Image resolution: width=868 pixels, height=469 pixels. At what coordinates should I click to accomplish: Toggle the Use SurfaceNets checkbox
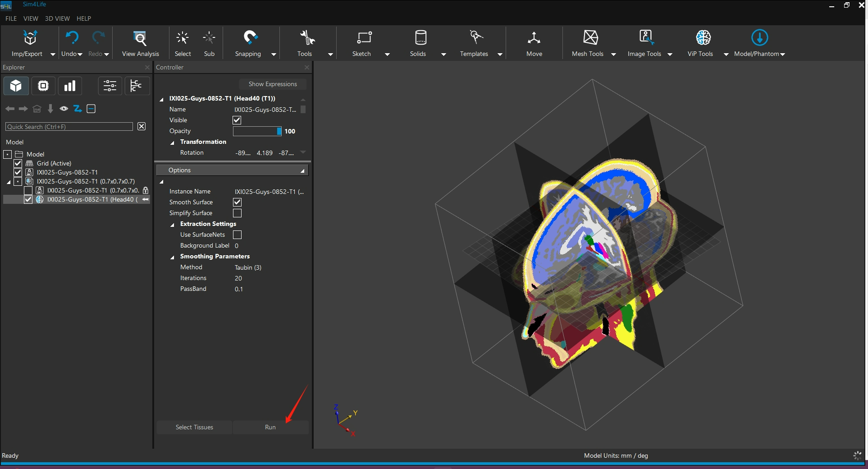pyautogui.click(x=237, y=235)
